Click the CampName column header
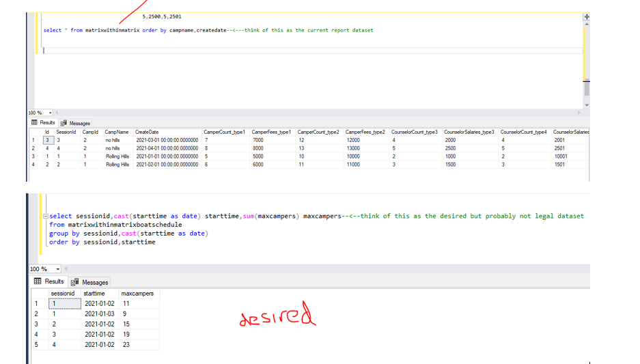Viewport: 640px width, 364px height. tap(117, 132)
